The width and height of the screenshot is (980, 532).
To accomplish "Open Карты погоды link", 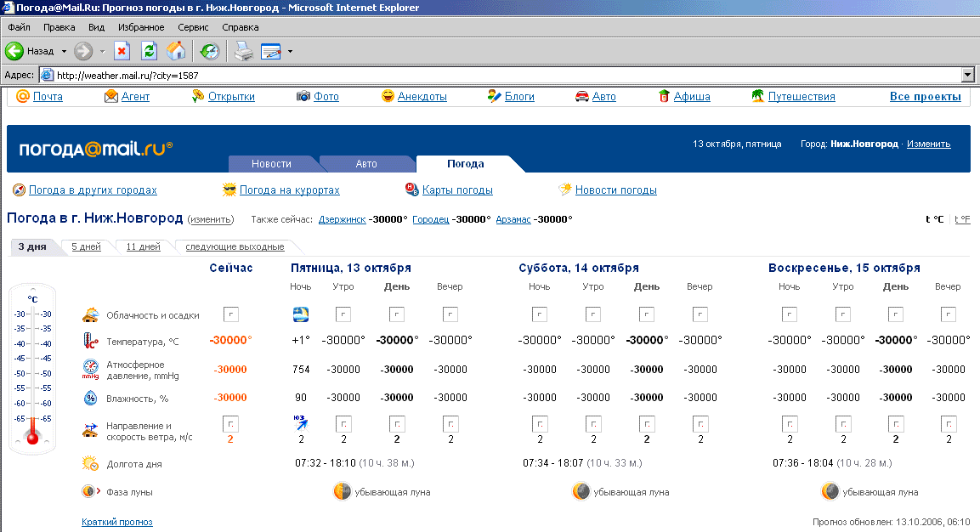I will (x=457, y=190).
